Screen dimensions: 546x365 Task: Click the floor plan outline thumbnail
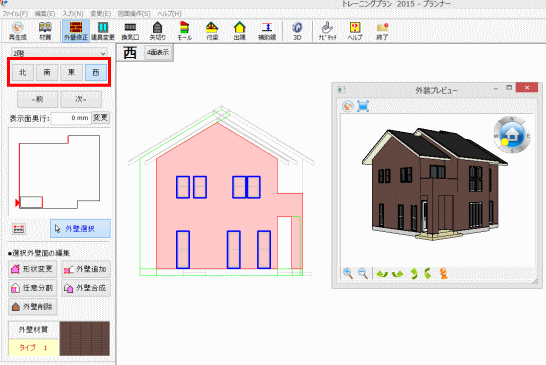[59, 172]
